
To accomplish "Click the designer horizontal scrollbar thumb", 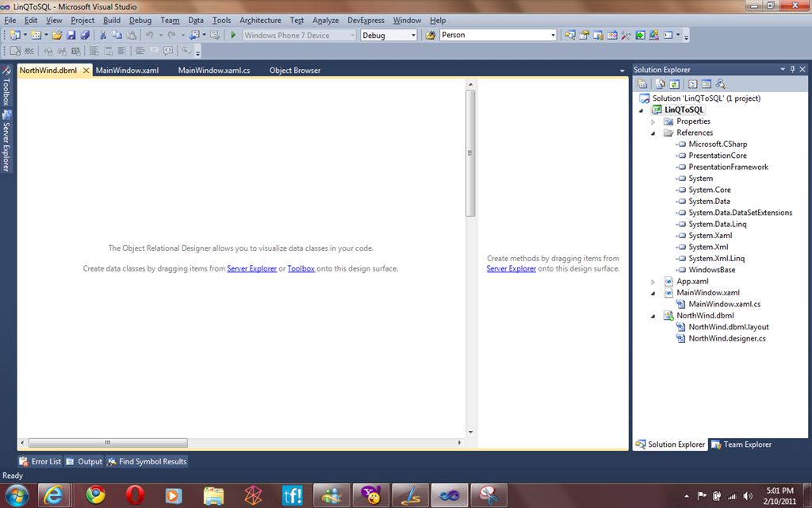I will pyautogui.click(x=108, y=443).
